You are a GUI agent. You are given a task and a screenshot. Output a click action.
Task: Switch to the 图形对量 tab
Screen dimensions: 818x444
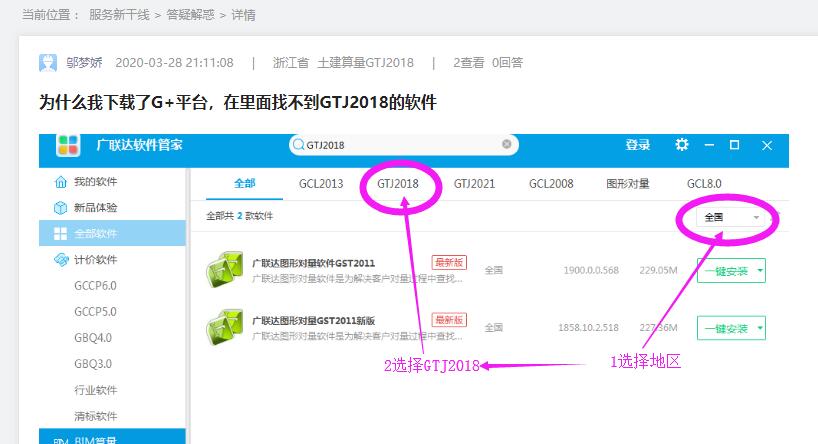(x=628, y=184)
